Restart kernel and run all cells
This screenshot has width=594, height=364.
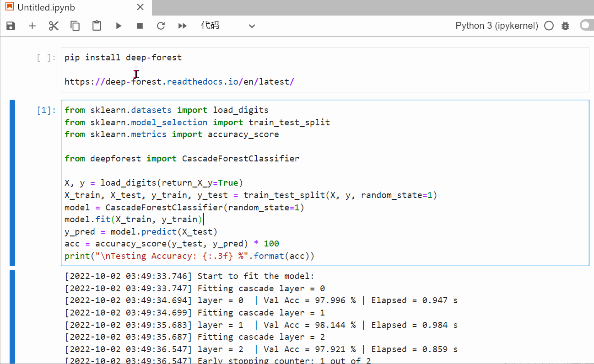point(182,26)
